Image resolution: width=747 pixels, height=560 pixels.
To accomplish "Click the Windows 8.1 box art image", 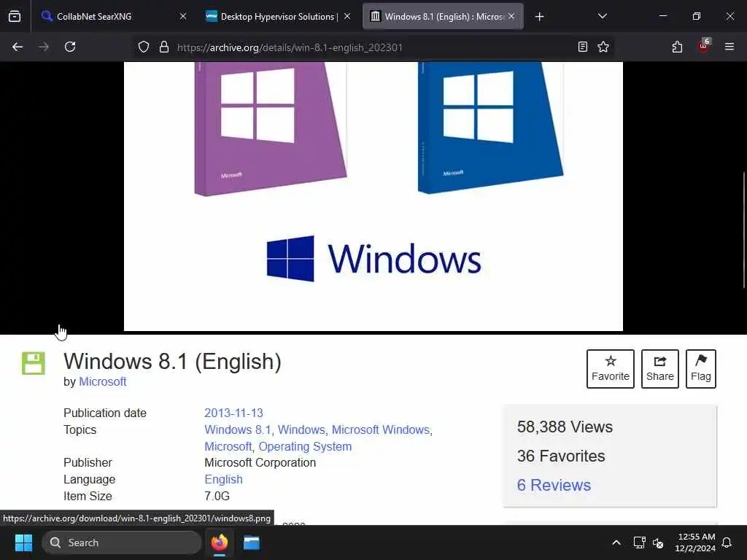I will (373, 196).
